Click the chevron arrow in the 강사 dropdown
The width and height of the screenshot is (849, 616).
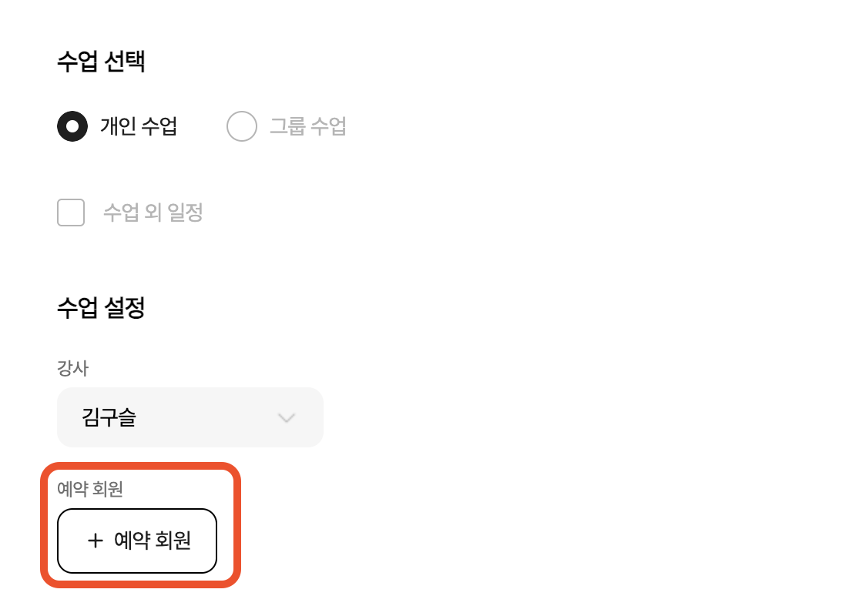click(x=287, y=418)
